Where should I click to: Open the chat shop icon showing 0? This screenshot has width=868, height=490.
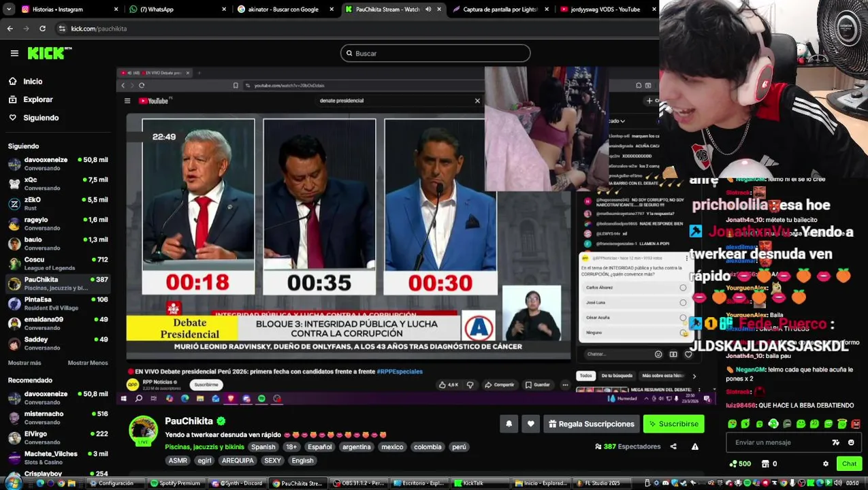coord(769,464)
